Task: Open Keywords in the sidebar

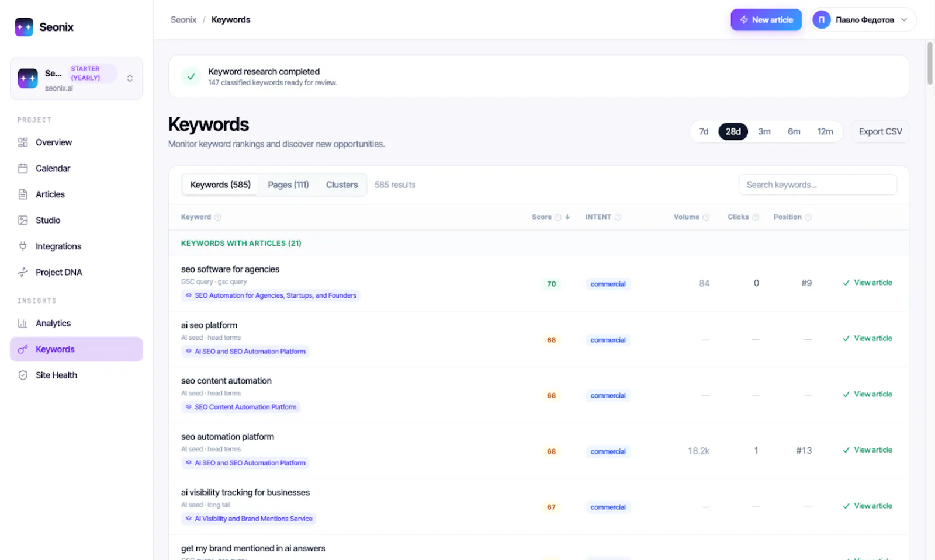Action: (77, 349)
